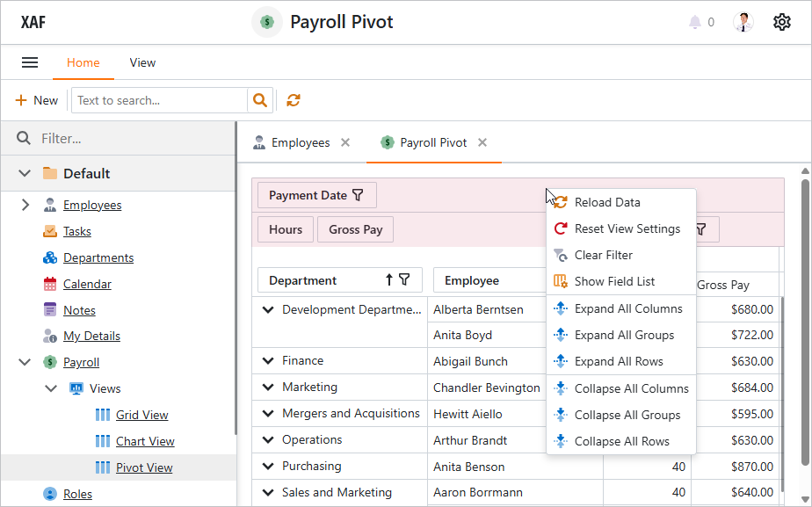Click the Gross Pay data field button

click(x=355, y=229)
